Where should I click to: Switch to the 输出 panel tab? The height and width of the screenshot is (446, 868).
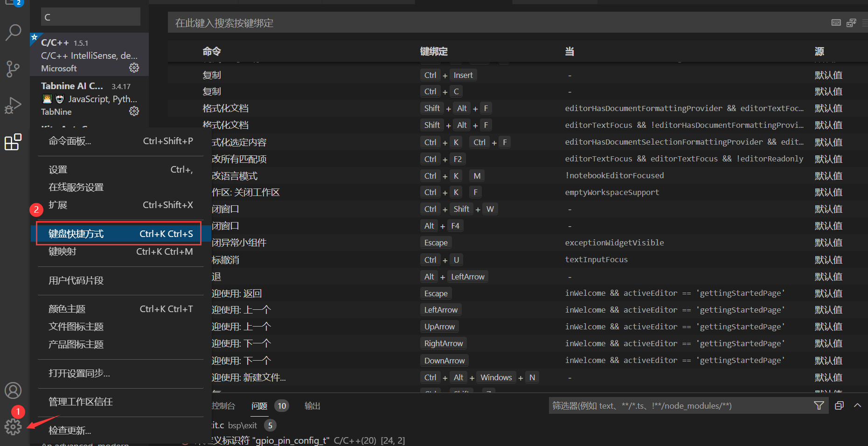click(312, 406)
